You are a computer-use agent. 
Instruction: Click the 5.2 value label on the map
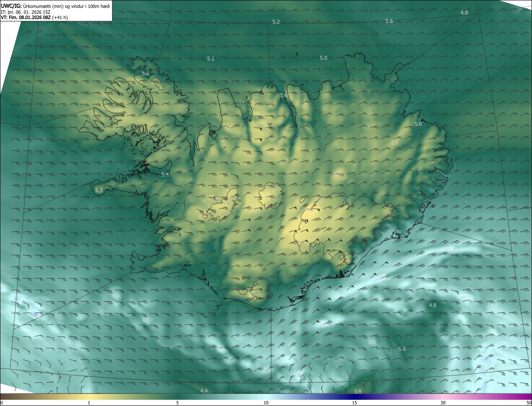[276, 22]
